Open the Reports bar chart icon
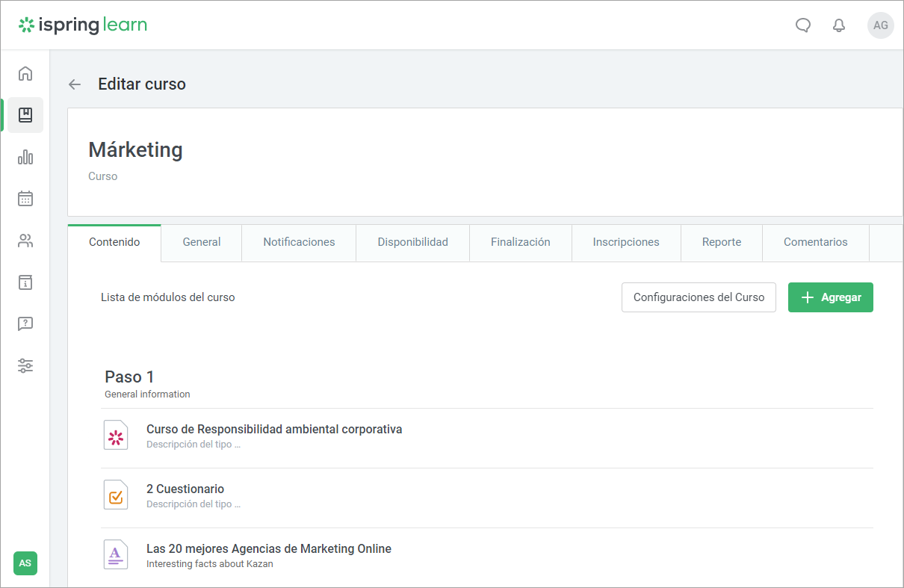 tap(25, 157)
